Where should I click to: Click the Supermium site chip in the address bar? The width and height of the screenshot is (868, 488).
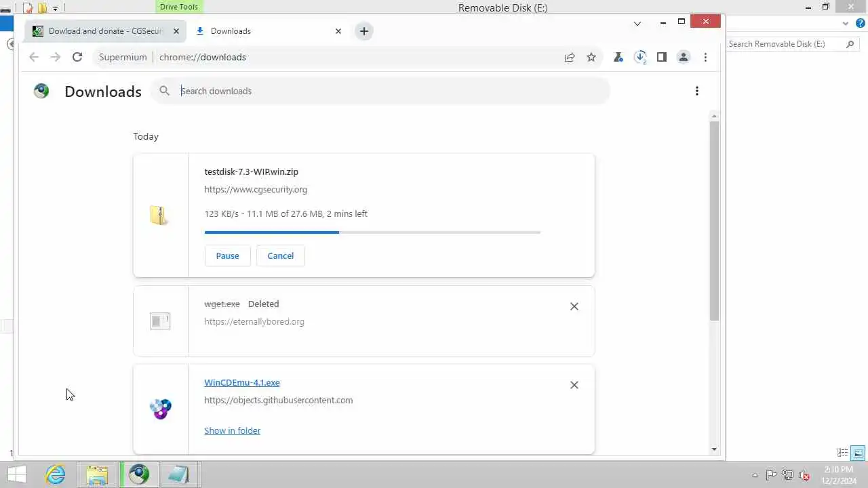pos(122,57)
